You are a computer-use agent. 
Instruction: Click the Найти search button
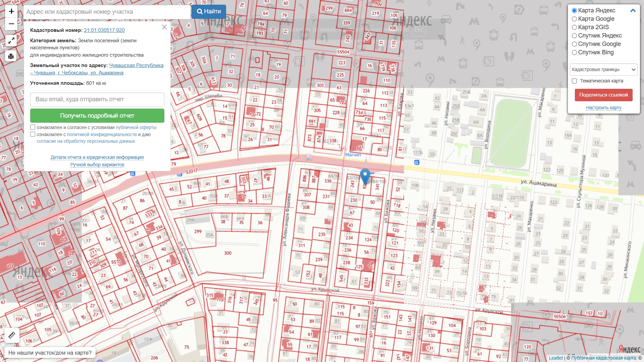point(209,11)
